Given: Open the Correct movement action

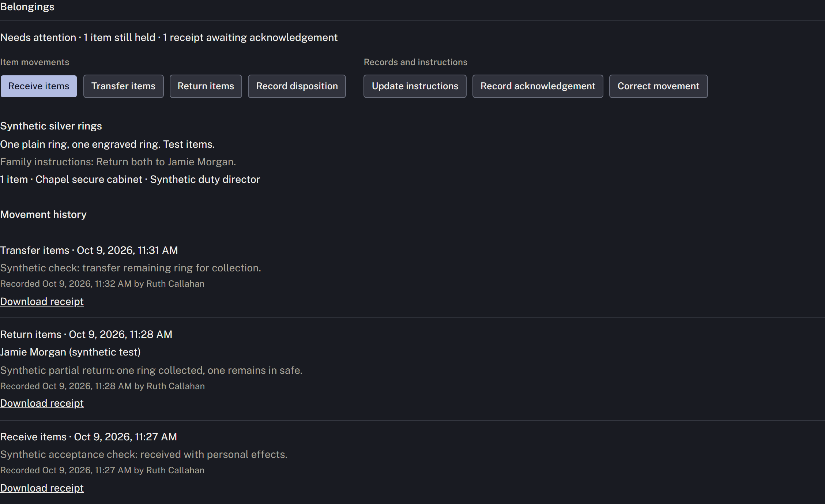Looking at the screenshot, I should 658,86.
